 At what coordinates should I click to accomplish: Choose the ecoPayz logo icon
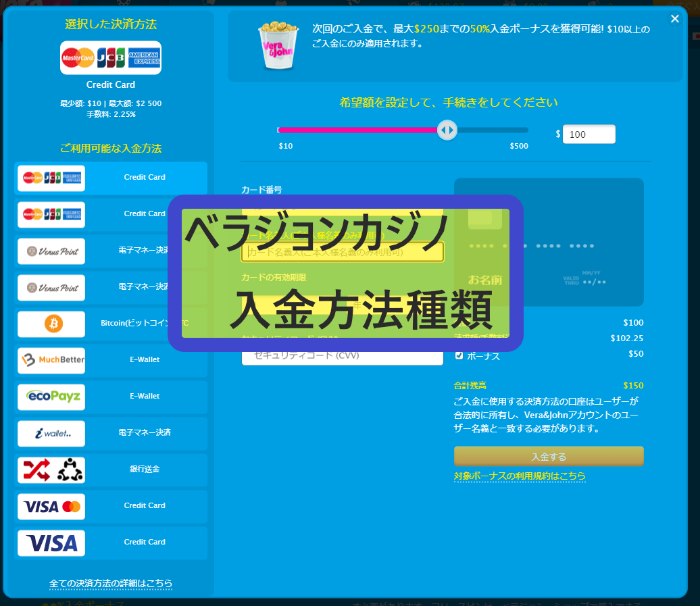tap(51, 397)
